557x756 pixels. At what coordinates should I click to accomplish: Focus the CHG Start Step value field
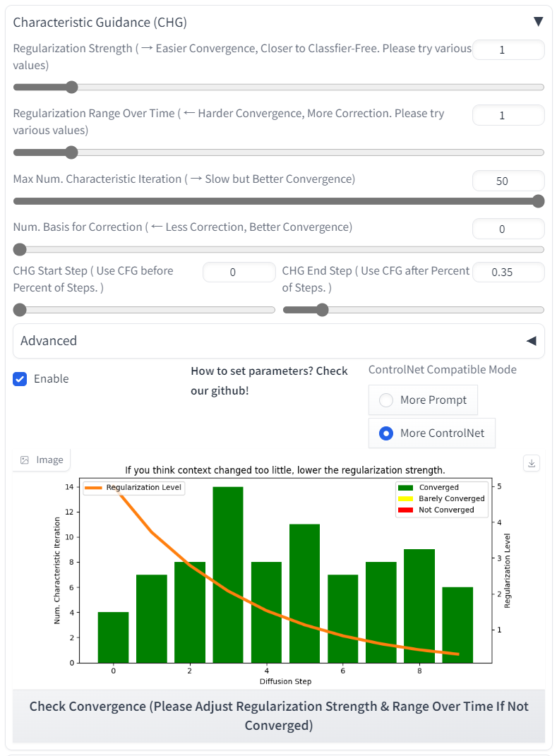point(239,272)
